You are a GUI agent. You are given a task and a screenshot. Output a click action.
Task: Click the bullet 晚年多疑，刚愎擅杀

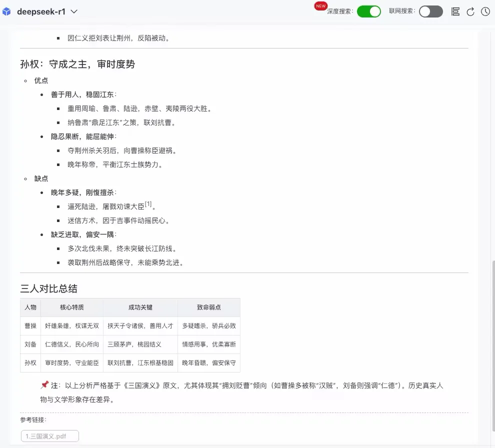[x=83, y=192]
